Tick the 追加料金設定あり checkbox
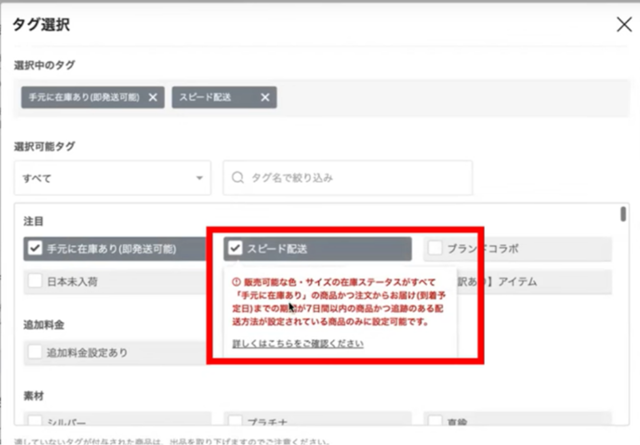Screen dimensions: 640x445 click(36, 352)
